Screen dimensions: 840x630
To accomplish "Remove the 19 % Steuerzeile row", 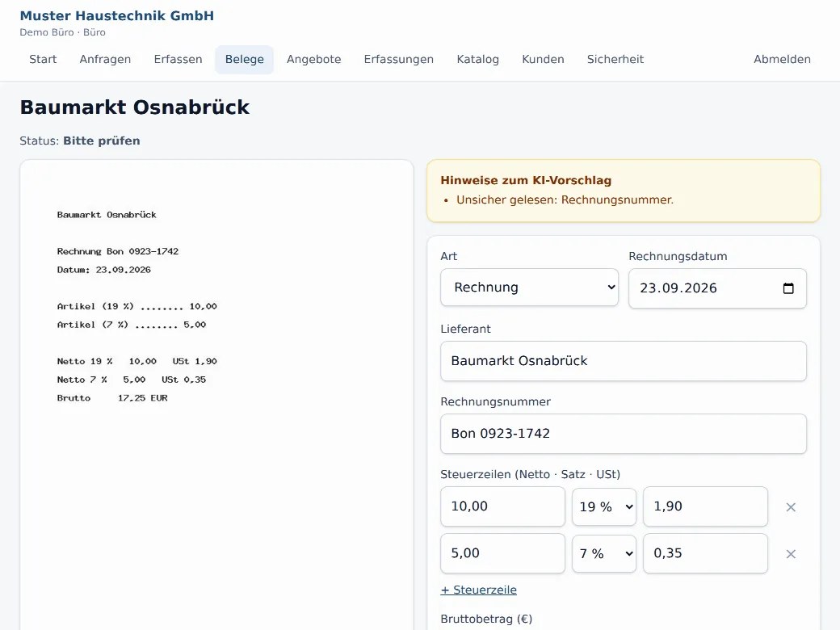I will (x=791, y=506).
